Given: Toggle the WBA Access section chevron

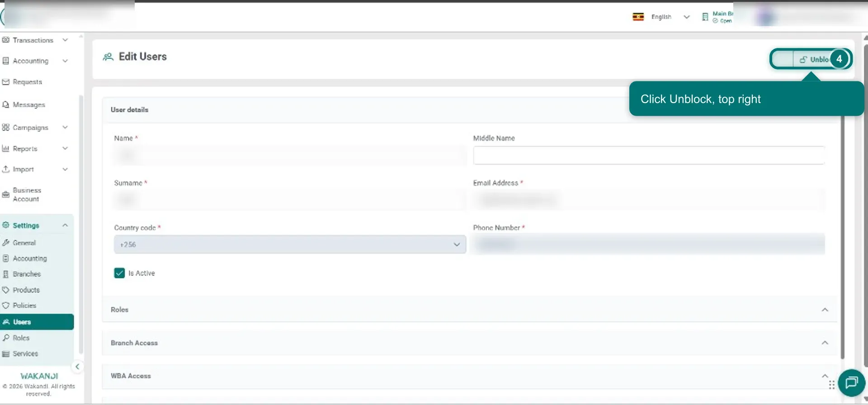Looking at the screenshot, I should pyautogui.click(x=825, y=376).
